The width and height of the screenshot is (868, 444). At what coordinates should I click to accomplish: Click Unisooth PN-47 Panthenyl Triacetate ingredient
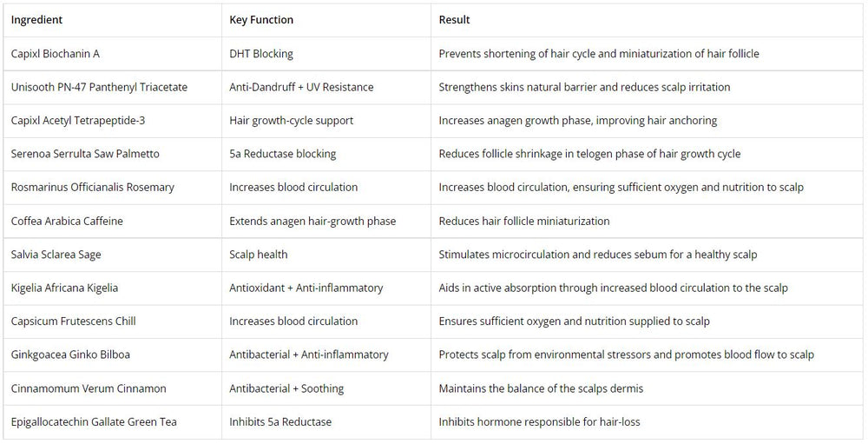[99, 87]
